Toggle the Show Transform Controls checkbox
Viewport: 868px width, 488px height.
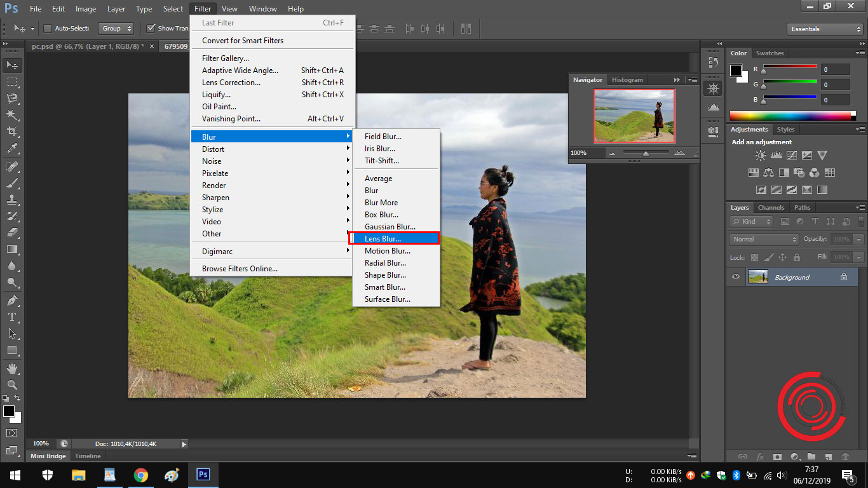[151, 28]
